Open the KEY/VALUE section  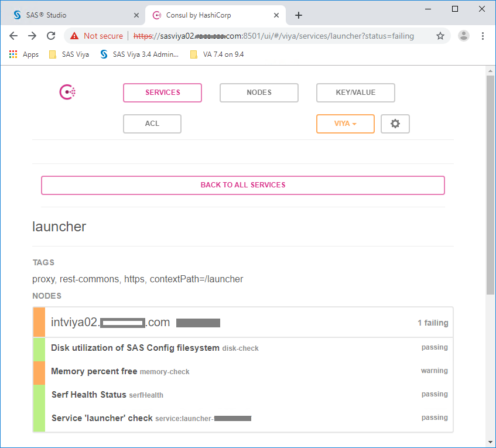355,93
